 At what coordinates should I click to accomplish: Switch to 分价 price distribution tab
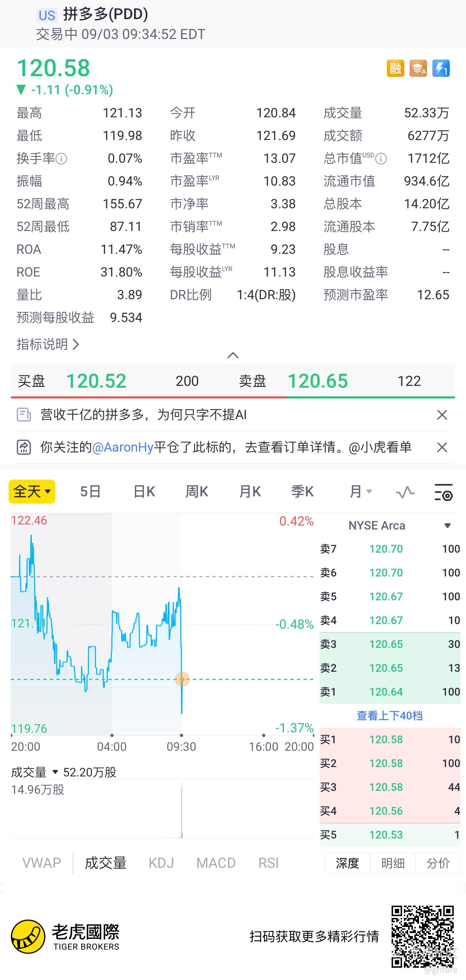438,863
